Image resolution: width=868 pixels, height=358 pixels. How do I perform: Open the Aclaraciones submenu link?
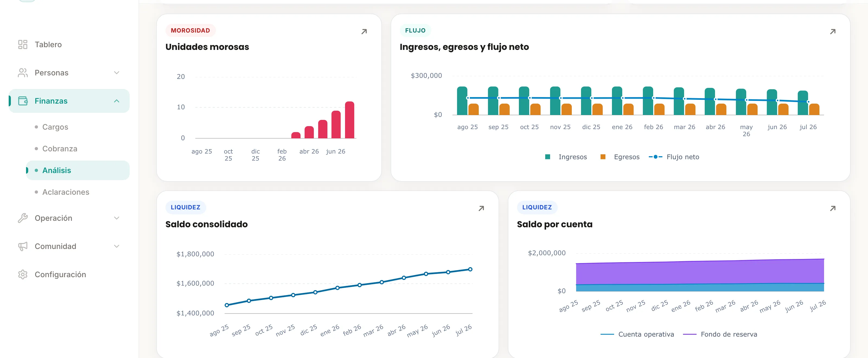point(66,192)
